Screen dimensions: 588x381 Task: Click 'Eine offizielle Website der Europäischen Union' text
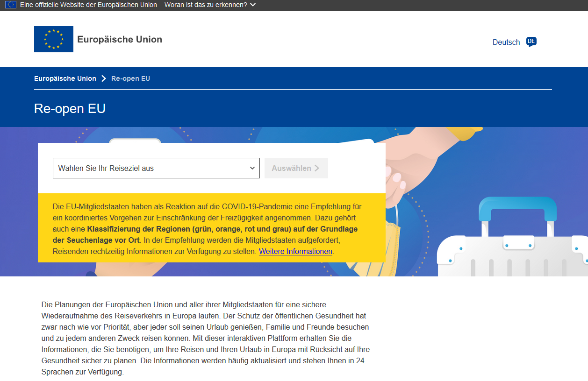tap(88, 5)
